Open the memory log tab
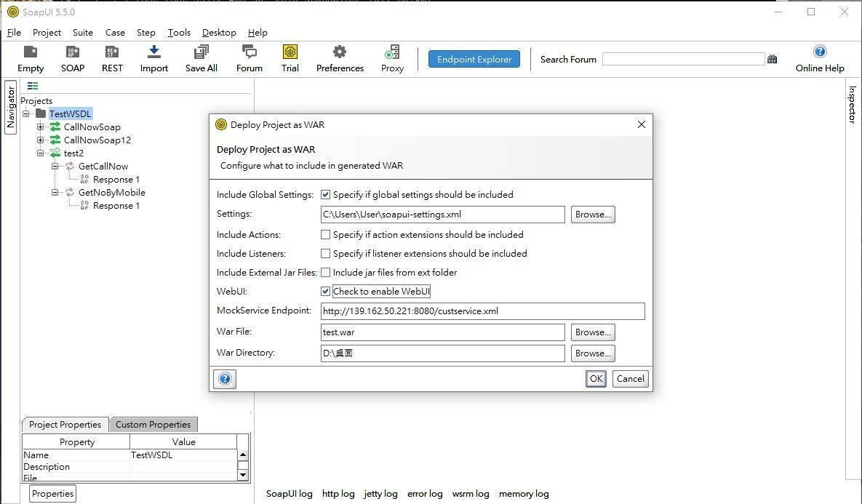Image resolution: width=862 pixels, height=504 pixels. [x=523, y=494]
